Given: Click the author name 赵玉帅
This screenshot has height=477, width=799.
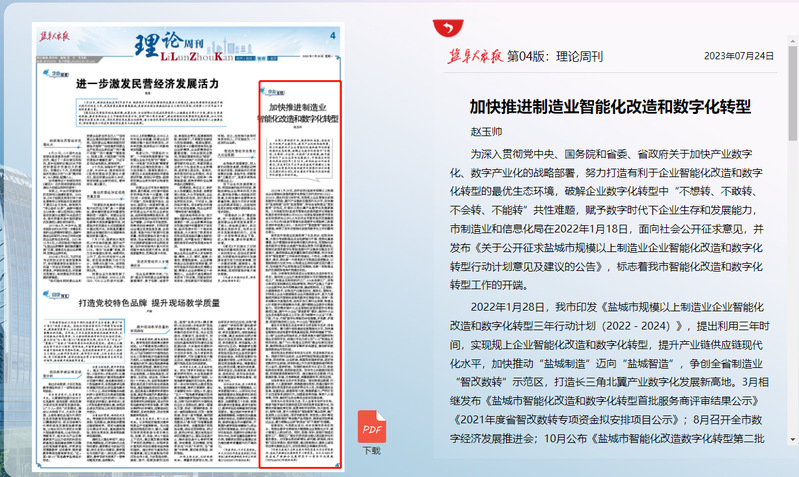Looking at the screenshot, I should click(x=486, y=132).
